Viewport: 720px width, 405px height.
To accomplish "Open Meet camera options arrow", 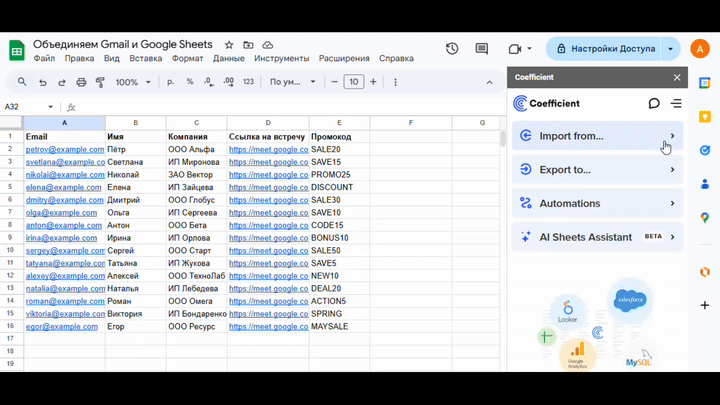I will pyautogui.click(x=529, y=49).
